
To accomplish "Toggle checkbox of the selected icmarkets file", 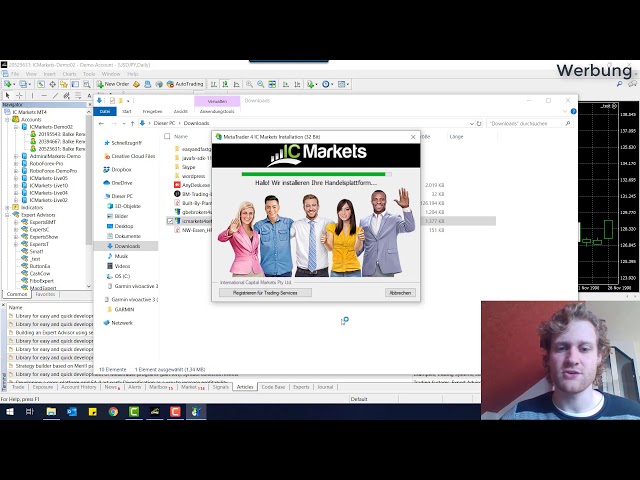I will (x=171, y=220).
